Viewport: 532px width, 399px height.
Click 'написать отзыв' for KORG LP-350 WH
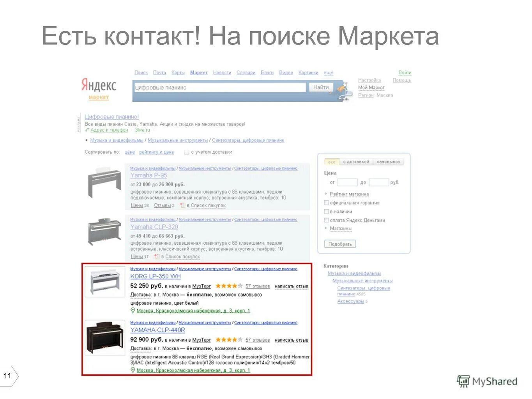tap(292, 286)
